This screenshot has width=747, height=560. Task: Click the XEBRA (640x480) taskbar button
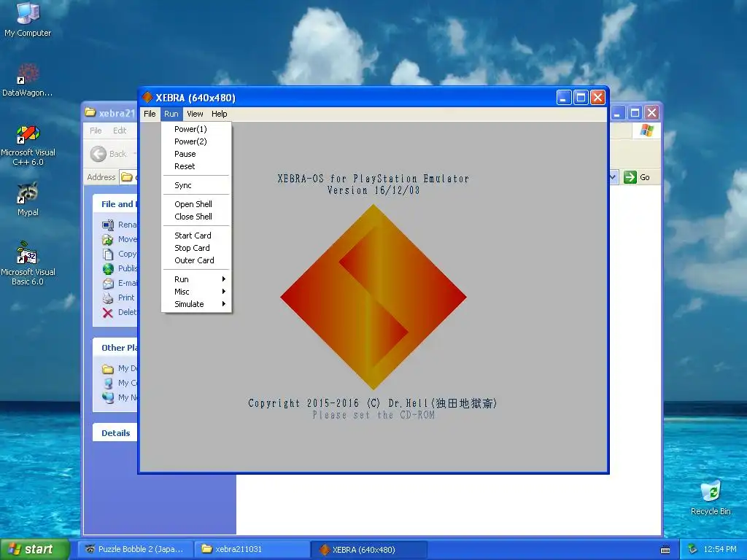click(368, 550)
